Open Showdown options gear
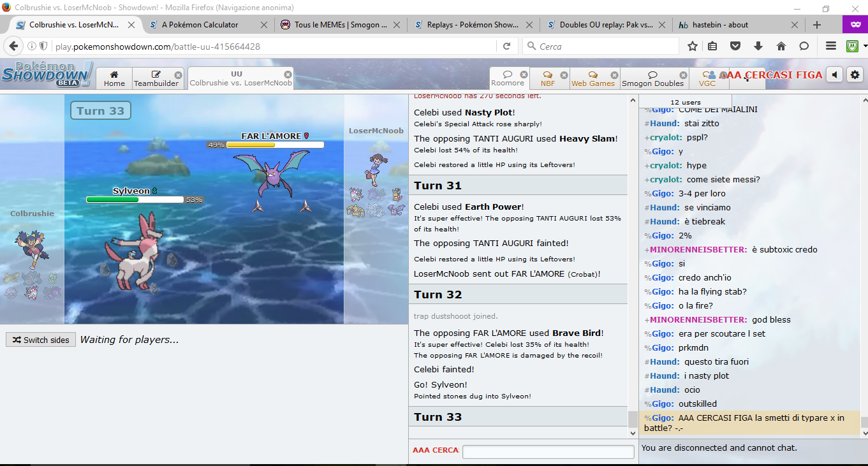The height and width of the screenshot is (466, 868). 855,75
